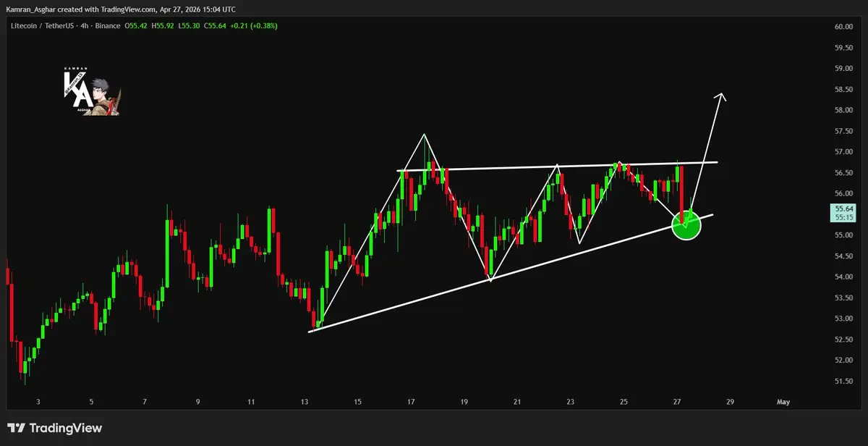Click the open value O55.42

[137, 25]
